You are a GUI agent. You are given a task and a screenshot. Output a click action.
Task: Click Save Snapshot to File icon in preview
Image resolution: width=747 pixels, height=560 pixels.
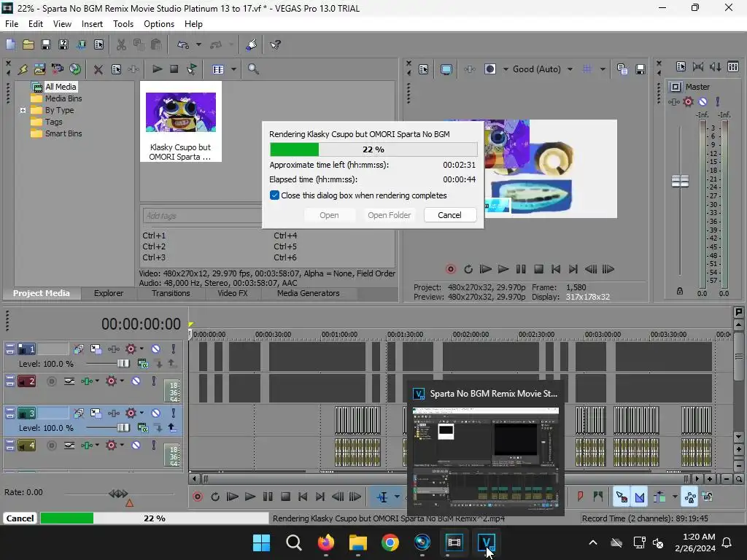click(640, 69)
